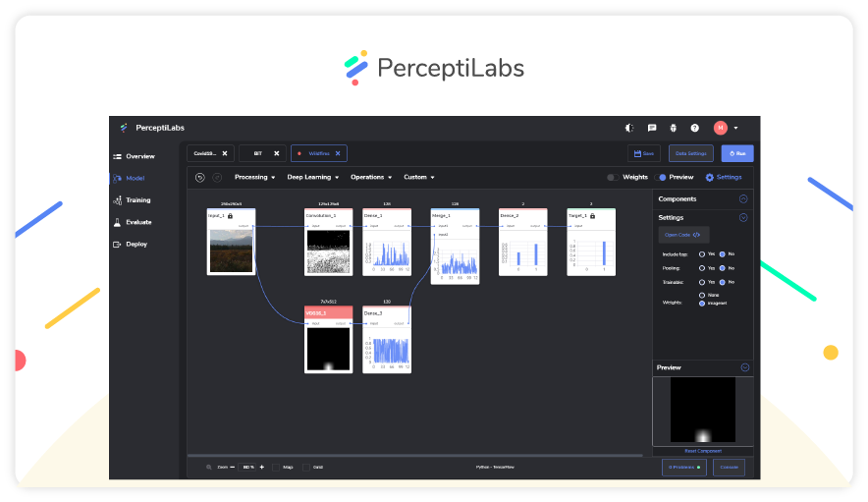
Task: Enable the Map checkbox
Action: tap(276, 468)
